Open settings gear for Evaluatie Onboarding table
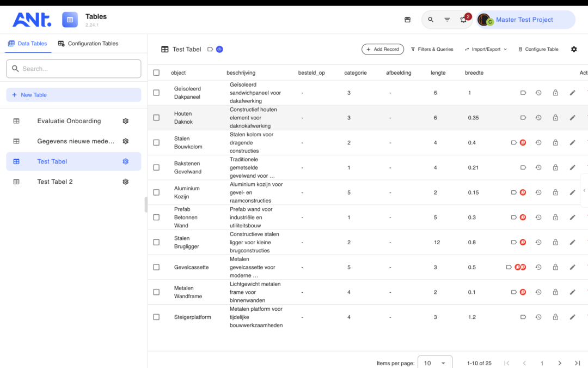 [x=126, y=121]
